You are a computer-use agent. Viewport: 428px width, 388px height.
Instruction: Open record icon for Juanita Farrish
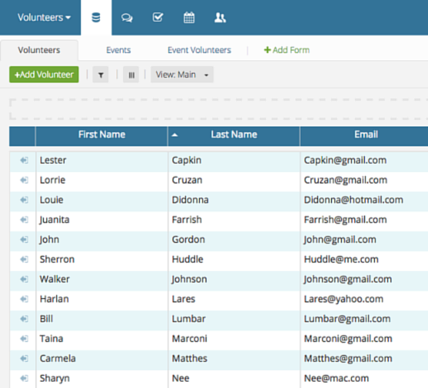[24, 220]
